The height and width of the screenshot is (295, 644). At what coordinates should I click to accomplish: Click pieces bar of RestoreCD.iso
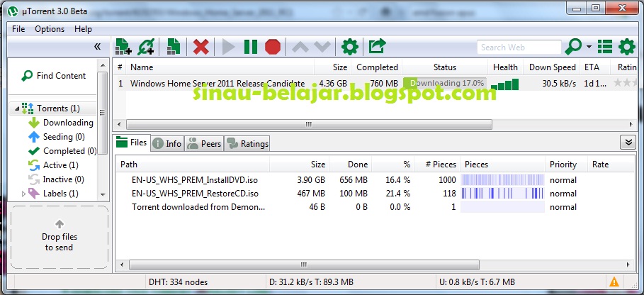[502, 194]
